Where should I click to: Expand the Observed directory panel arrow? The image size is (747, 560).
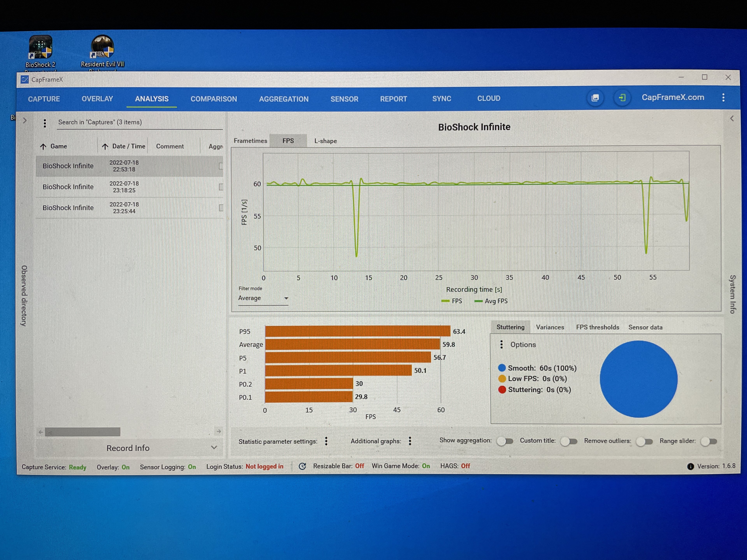[x=25, y=121]
